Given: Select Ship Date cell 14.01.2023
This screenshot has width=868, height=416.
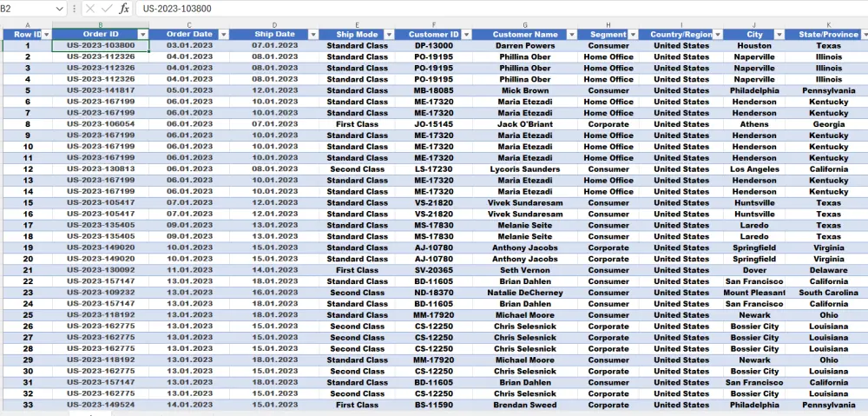Looking at the screenshot, I should [x=274, y=270].
